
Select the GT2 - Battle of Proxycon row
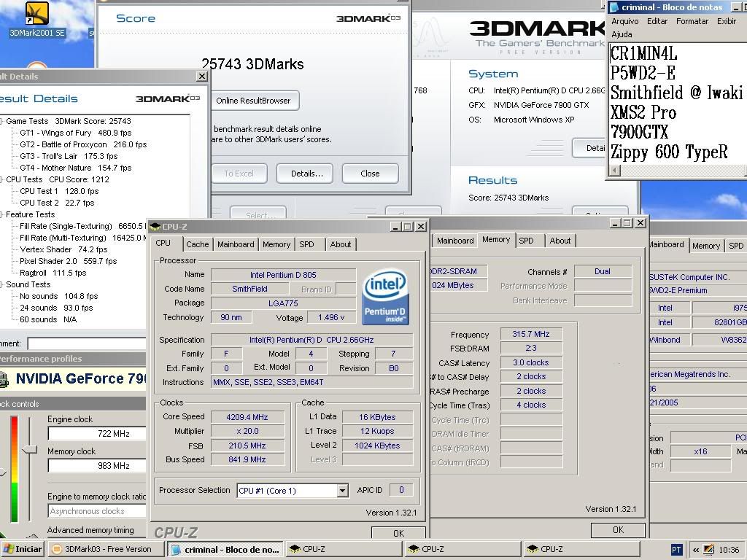pyautogui.click(x=83, y=144)
